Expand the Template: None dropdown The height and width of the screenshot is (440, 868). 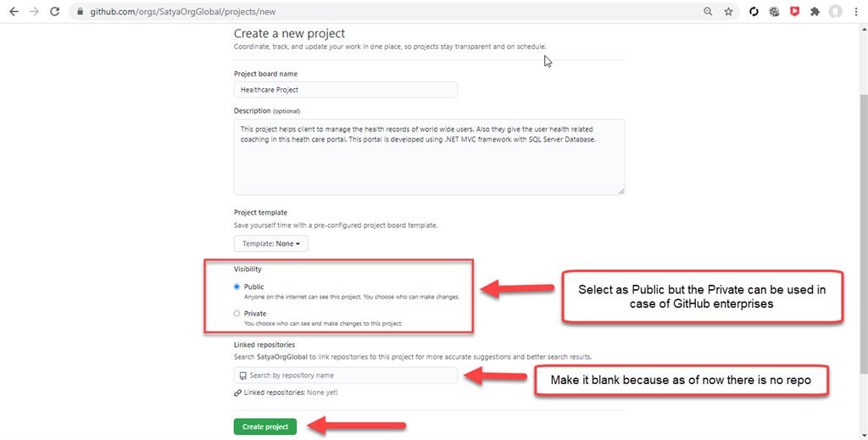pyautogui.click(x=271, y=243)
